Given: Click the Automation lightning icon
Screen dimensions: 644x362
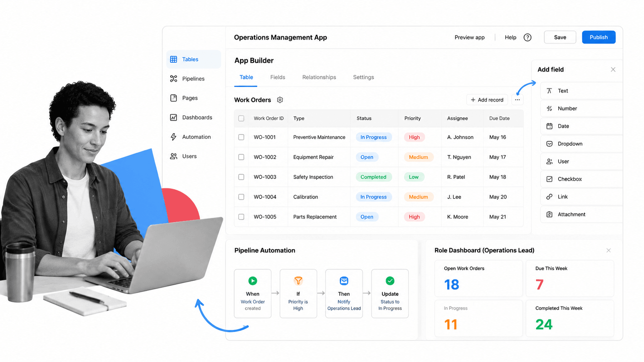Looking at the screenshot, I should point(174,137).
